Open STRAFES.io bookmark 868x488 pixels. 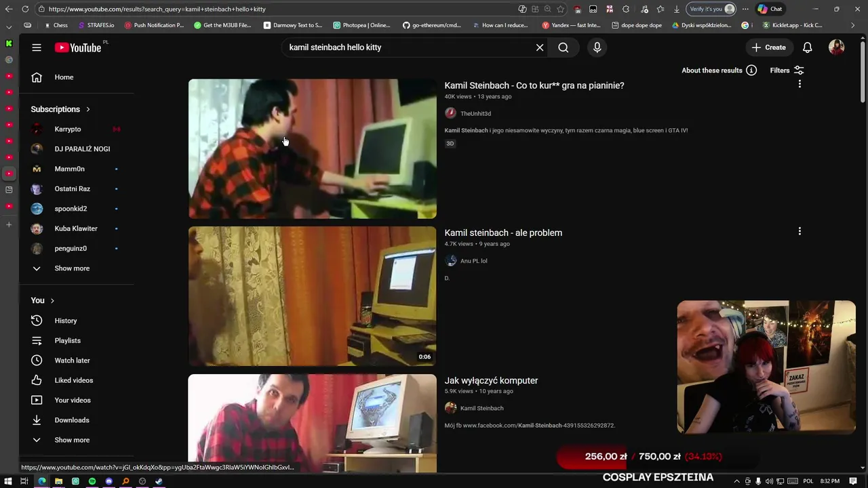point(96,25)
